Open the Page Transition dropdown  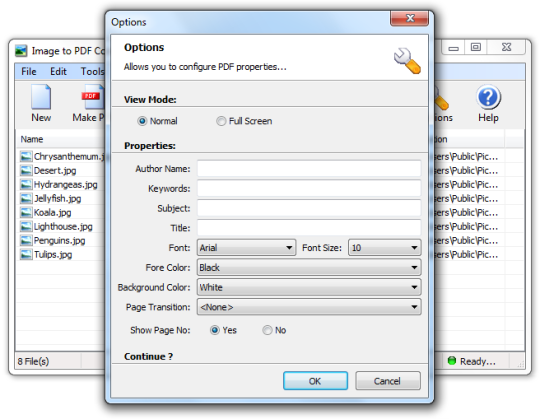[x=309, y=307]
